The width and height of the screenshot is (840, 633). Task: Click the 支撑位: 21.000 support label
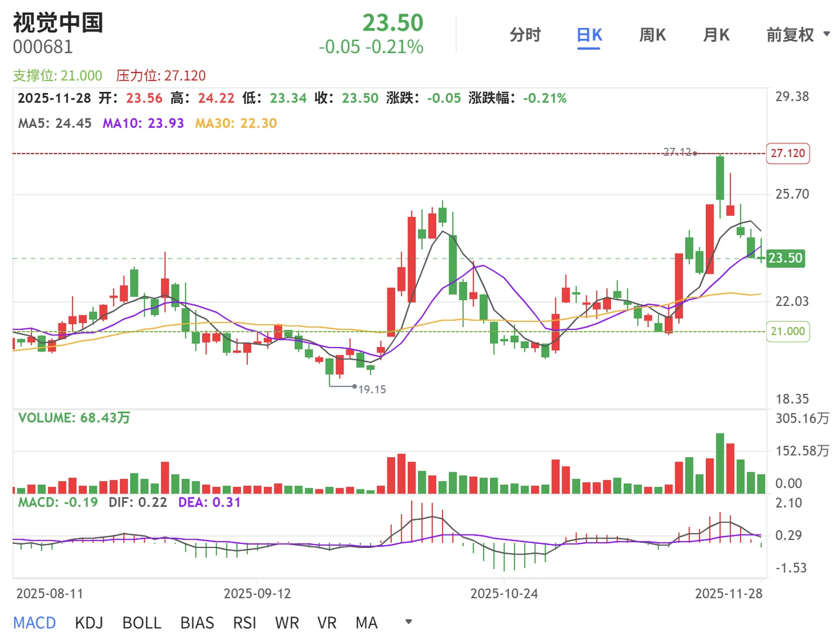(57, 76)
